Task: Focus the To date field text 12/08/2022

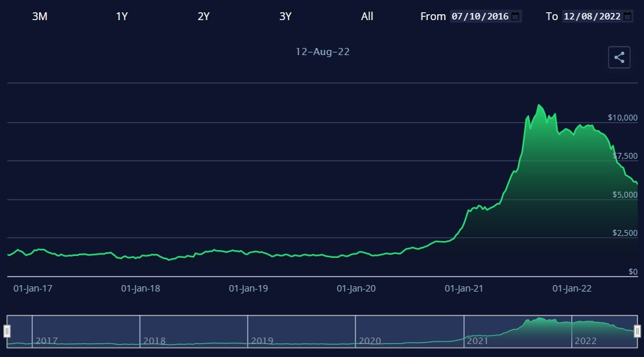Action: click(591, 16)
